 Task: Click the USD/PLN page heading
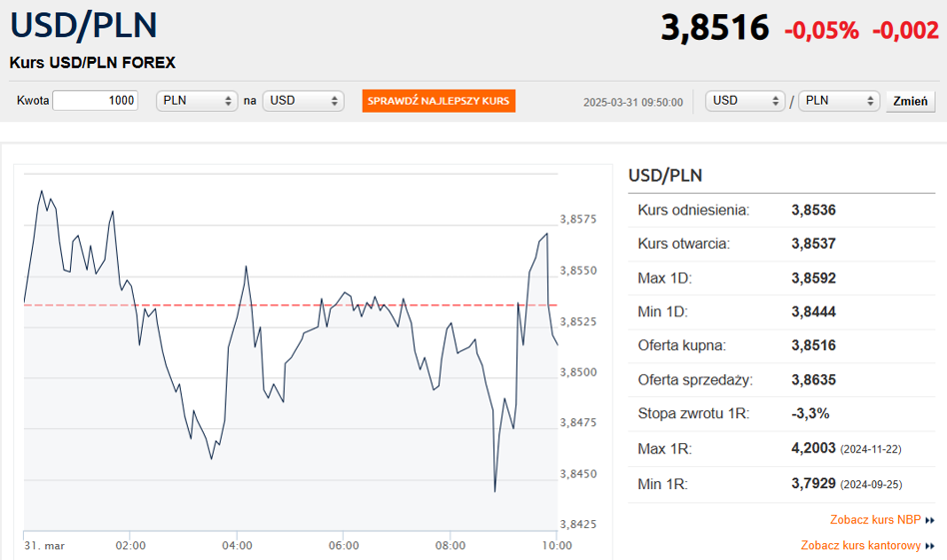[x=83, y=26]
